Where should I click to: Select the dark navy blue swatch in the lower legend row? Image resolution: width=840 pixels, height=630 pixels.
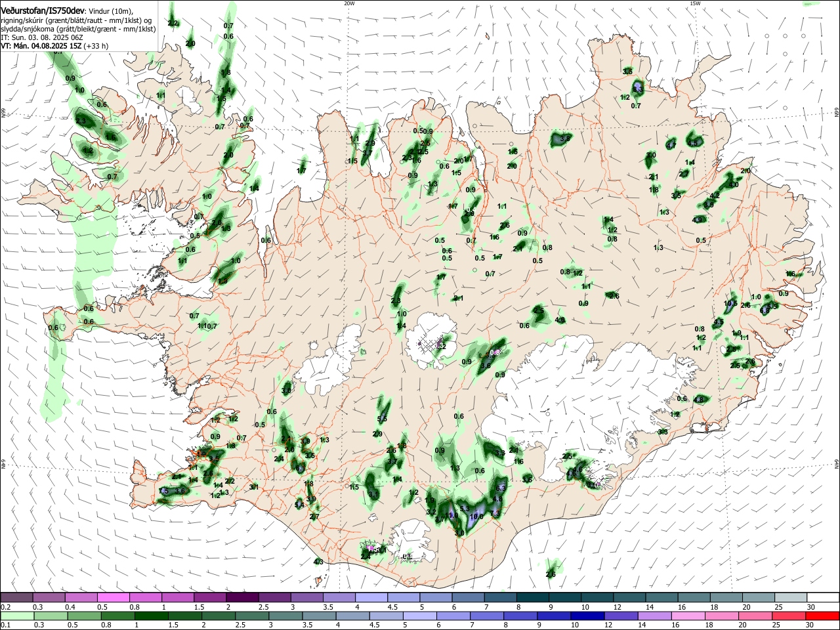[586, 616]
